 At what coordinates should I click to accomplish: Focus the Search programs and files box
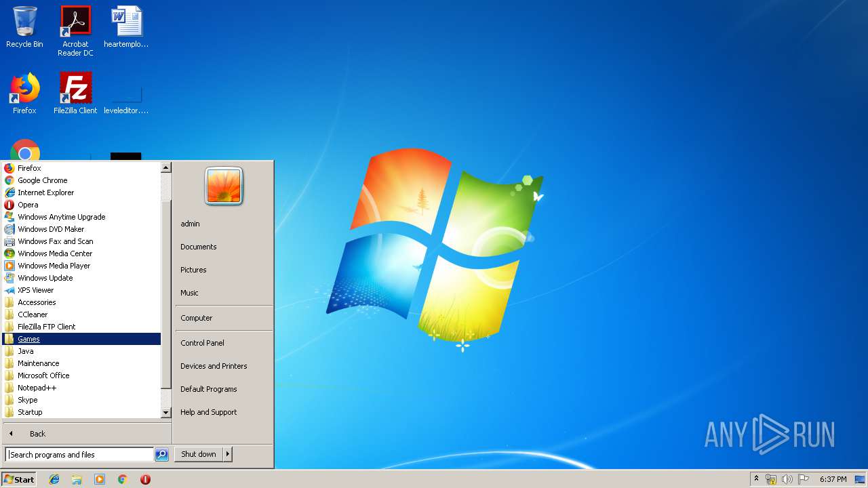point(79,455)
